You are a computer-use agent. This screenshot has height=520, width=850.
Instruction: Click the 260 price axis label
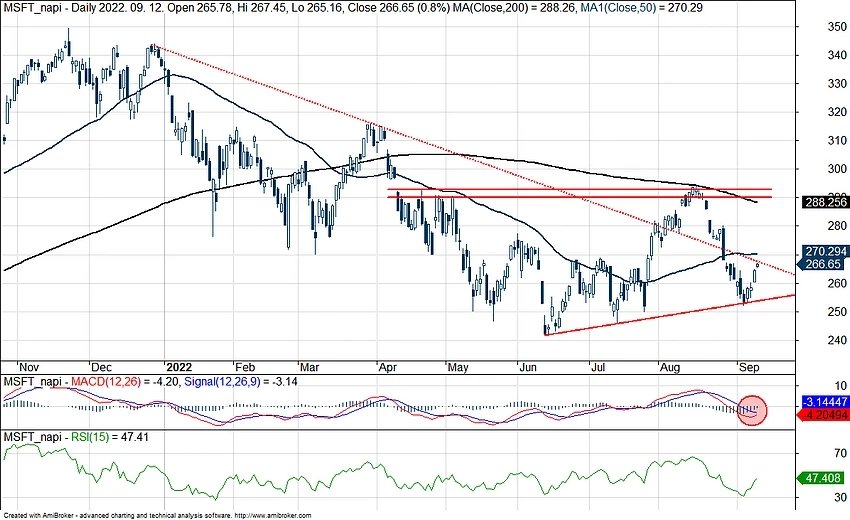click(x=836, y=283)
